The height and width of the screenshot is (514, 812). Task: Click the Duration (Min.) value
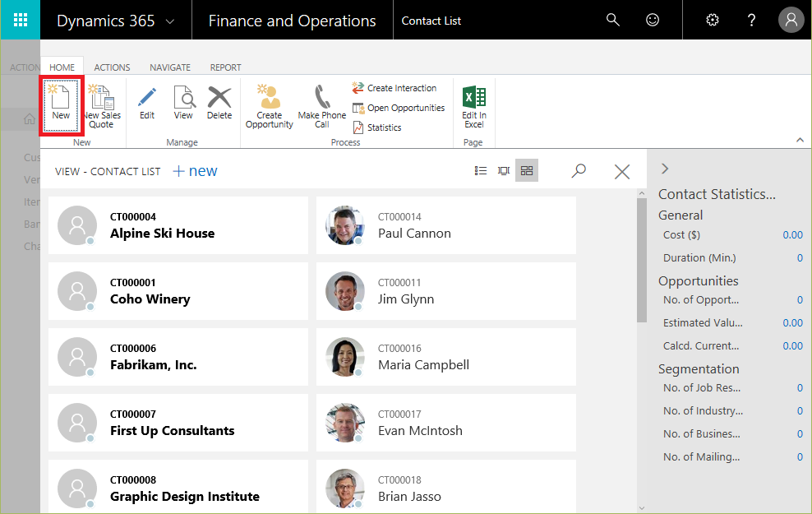800,258
